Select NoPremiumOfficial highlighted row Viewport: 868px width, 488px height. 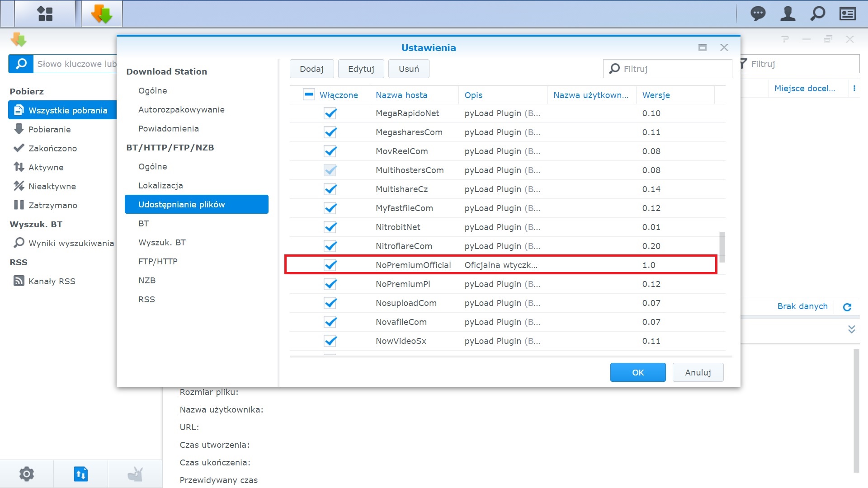pos(501,264)
